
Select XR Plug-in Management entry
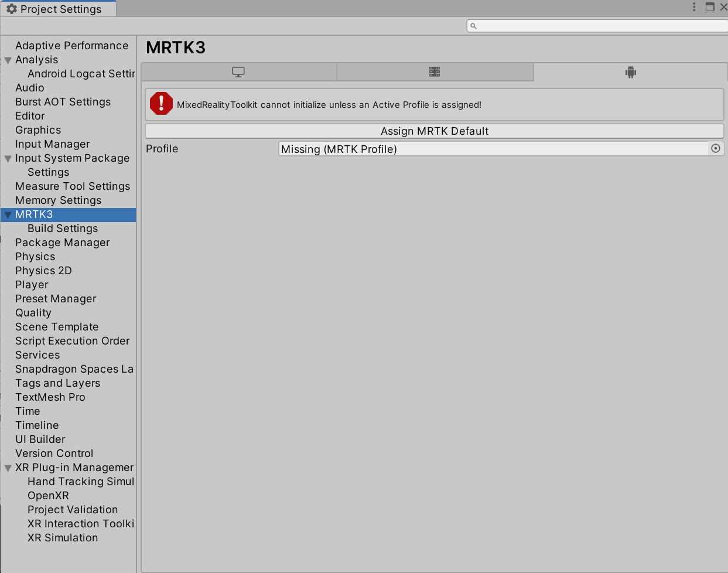click(x=74, y=468)
